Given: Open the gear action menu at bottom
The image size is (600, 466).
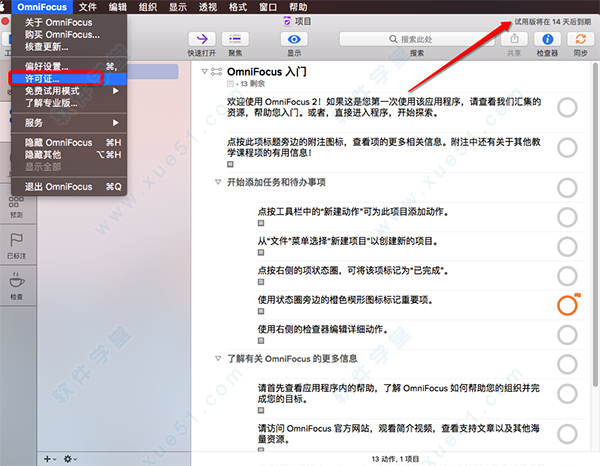Looking at the screenshot, I should tap(70, 459).
